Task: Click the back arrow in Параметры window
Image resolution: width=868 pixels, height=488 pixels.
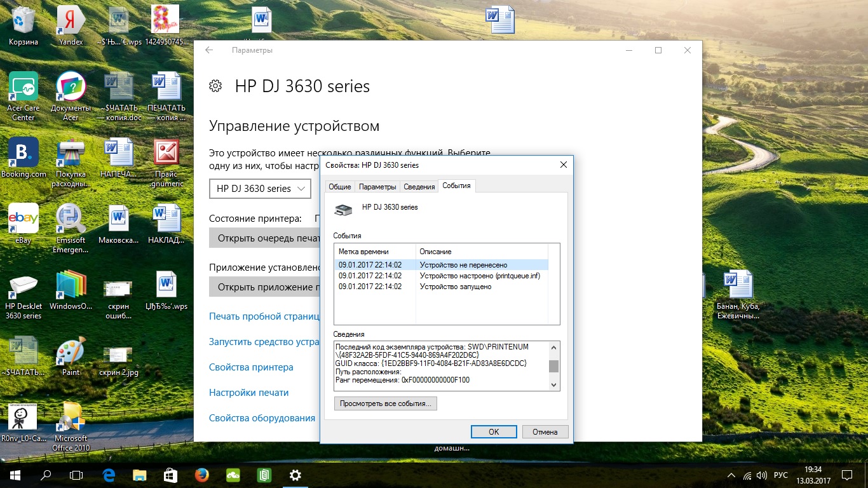Action: pos(209,50)
